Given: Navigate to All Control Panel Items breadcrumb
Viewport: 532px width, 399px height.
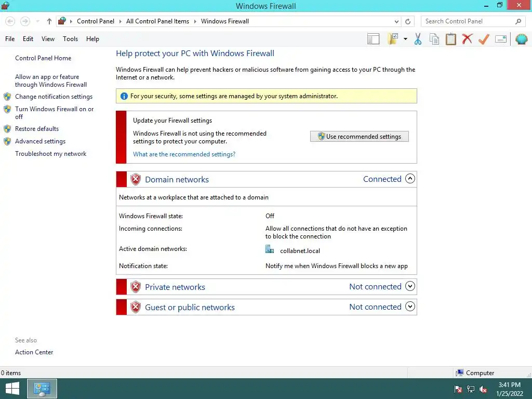Looking at the screenshot, I should 157,21.
